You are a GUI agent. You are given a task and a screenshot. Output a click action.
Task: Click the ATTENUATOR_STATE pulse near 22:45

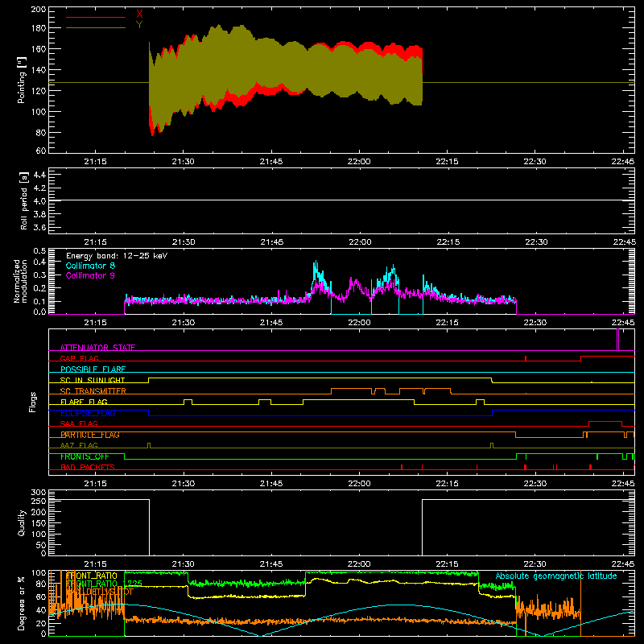pos(618,340)
